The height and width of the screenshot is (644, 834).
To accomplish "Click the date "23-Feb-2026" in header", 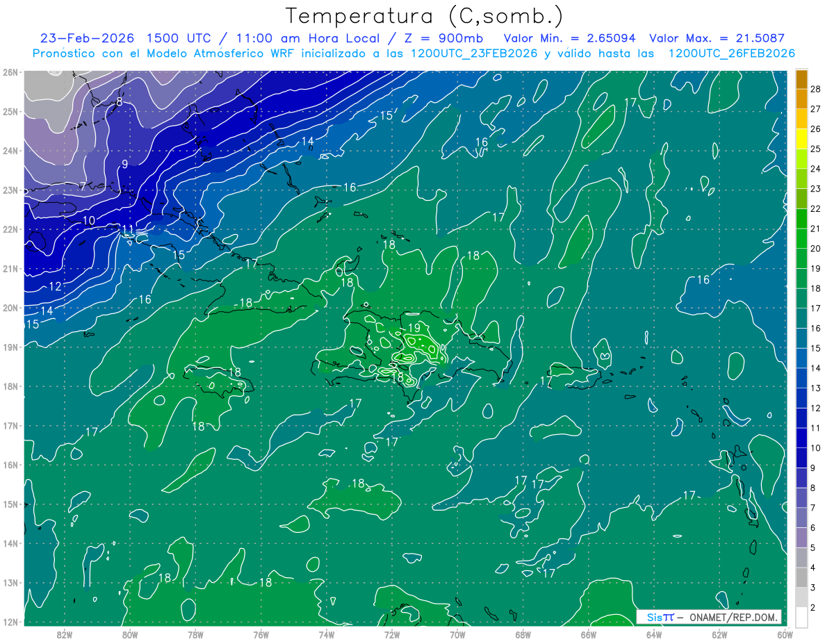I will (x=87, y=38).
